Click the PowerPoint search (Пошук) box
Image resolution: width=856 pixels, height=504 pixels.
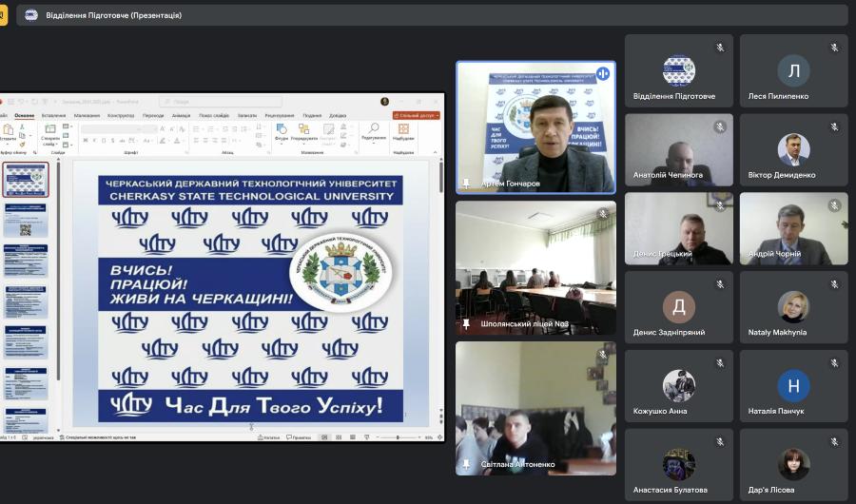click(x=221, y=102)
